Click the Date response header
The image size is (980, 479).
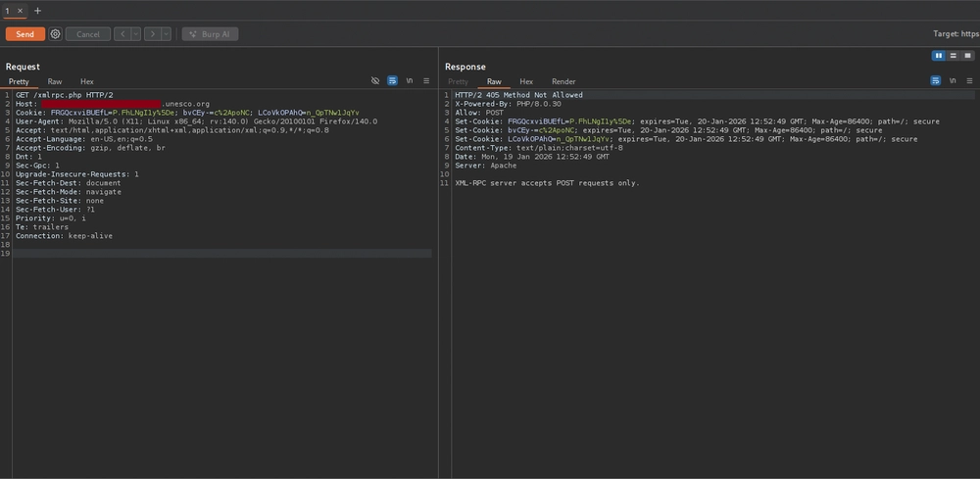click(532, 157)
